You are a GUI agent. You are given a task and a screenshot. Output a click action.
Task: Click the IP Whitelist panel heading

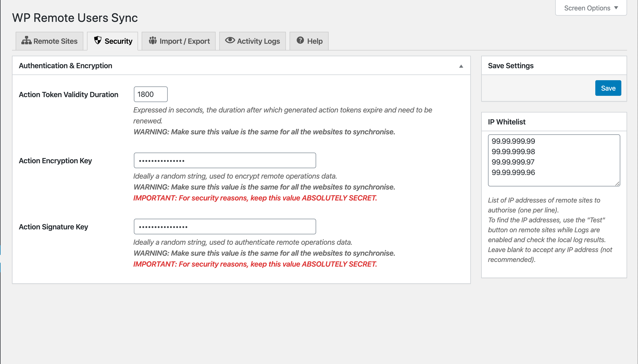[506, 122]
